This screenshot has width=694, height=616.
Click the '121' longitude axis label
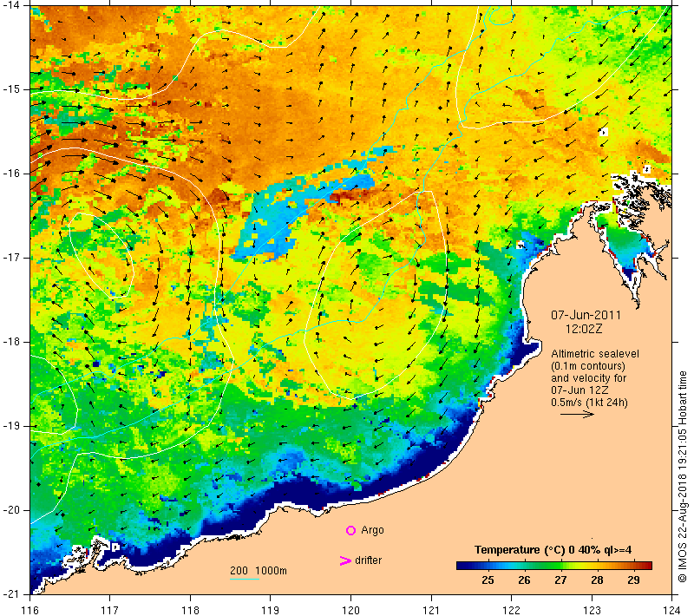[431, 610]
